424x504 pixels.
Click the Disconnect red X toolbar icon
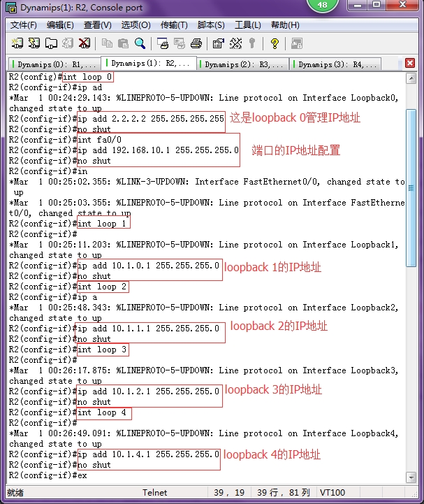85,43
